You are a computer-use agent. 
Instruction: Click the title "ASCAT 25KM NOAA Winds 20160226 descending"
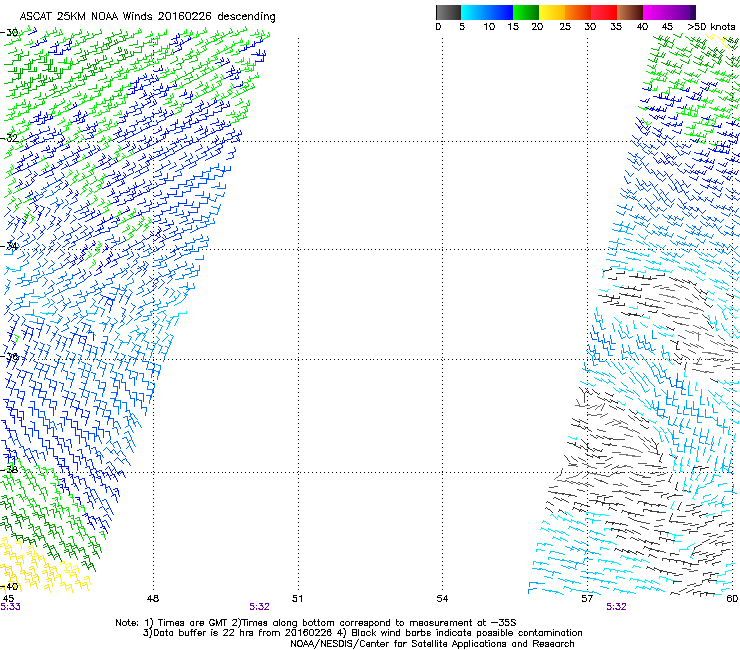pyautogui.click(x=147, y=17)
